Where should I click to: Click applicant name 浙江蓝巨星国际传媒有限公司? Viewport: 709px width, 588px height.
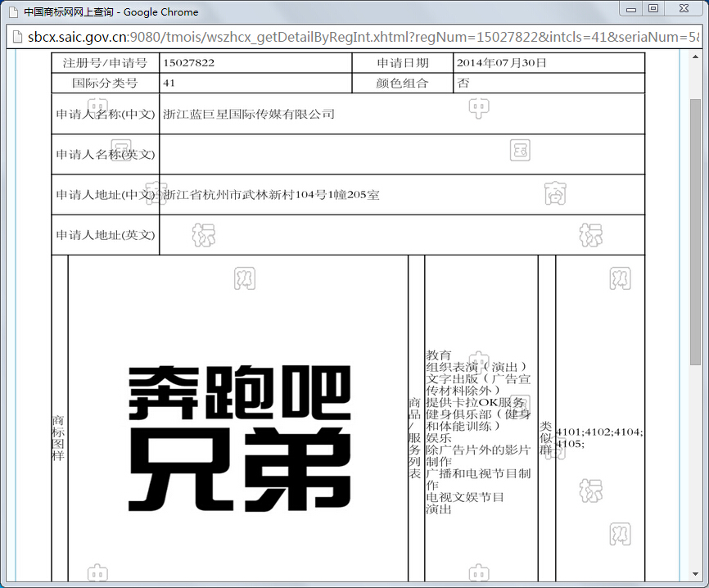[x=249, y=114]
